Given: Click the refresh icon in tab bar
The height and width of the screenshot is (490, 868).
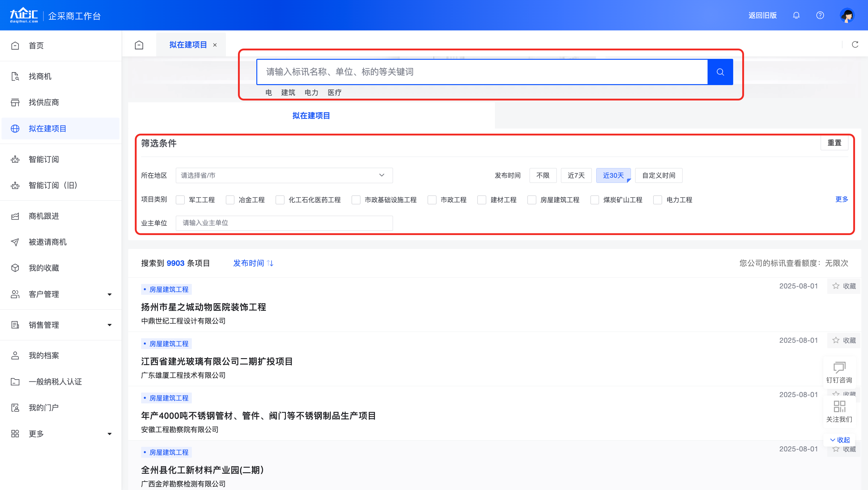Looking at the screenshot, I should (855, 44).
